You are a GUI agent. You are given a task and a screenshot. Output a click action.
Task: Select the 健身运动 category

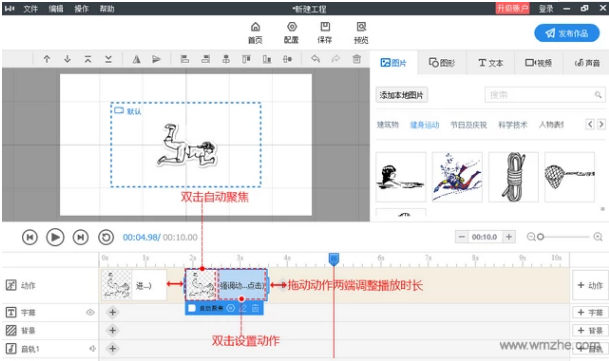(x=425, y=125)
